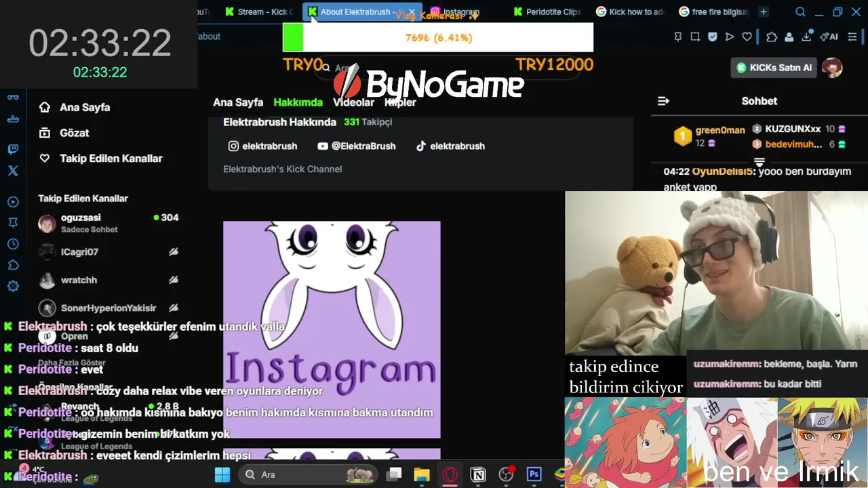Close the About Elektrabrush browser tab
The height and width of the screenshot is (488, 868).
[412, 12]
